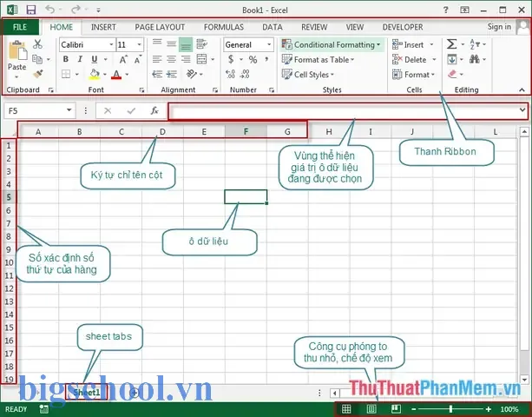The image size is (532, 417).
Task: Click the Orientation text angle icon
Action: point(192,74)
